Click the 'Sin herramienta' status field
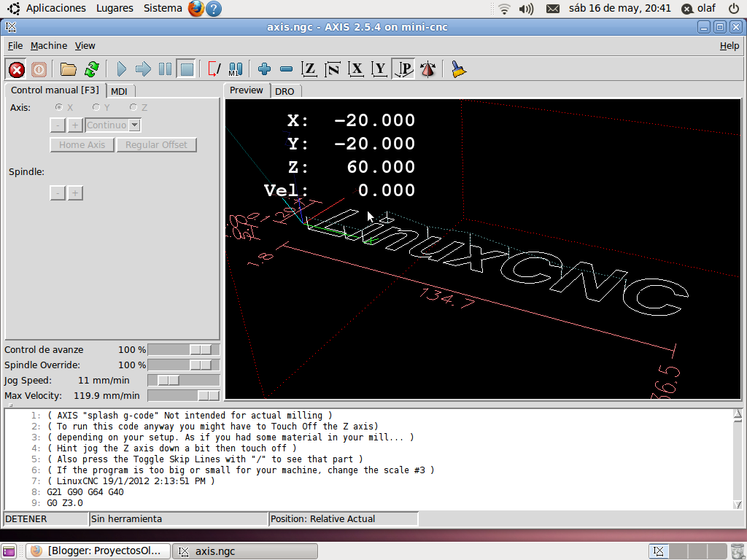The width and height of the screenshot is (747, 560). click(x=179, y=518)
